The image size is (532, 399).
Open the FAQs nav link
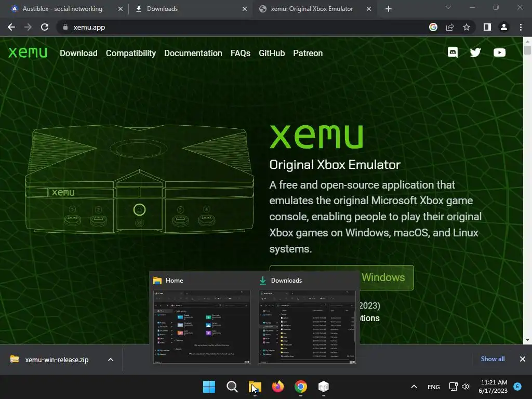pyautogui.click(x=241, y=54)
